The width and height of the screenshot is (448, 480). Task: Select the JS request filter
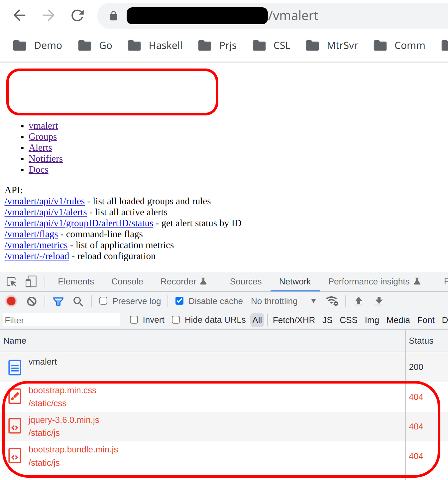click(x=327, y=320)
